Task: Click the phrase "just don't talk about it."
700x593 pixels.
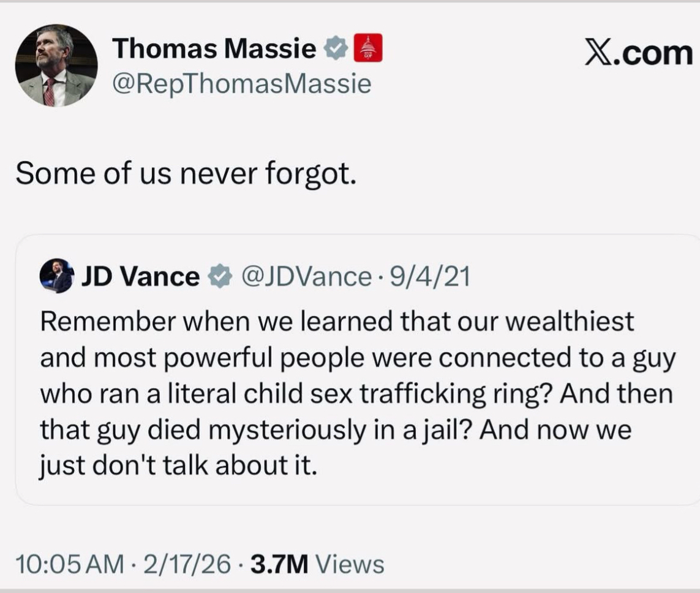Action: click(x=179, y=467)
